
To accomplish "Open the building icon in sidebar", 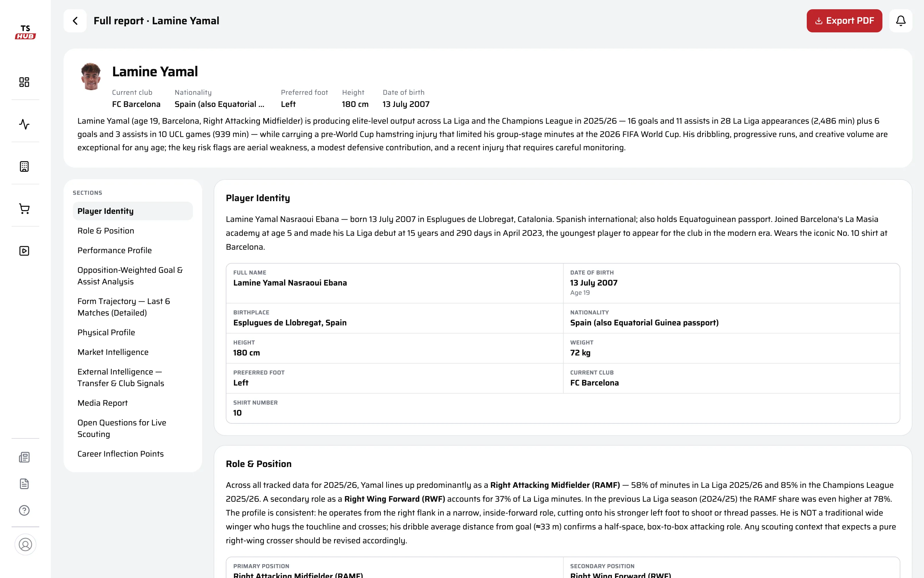I will [x=25, y=166].
